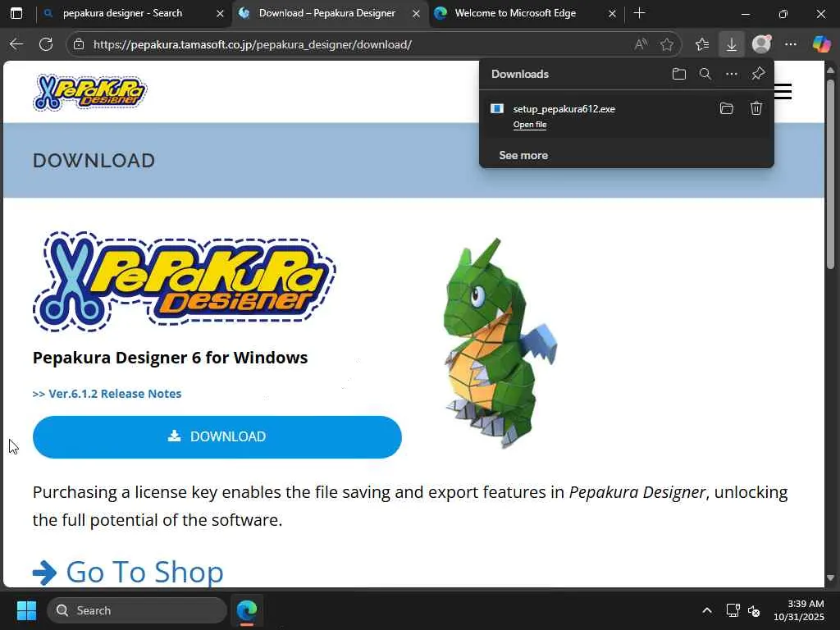Click the blue DOWNLOAD button
Image resolution: width=840 pixels, height=630 pixels.
click(x=217, y=437)
